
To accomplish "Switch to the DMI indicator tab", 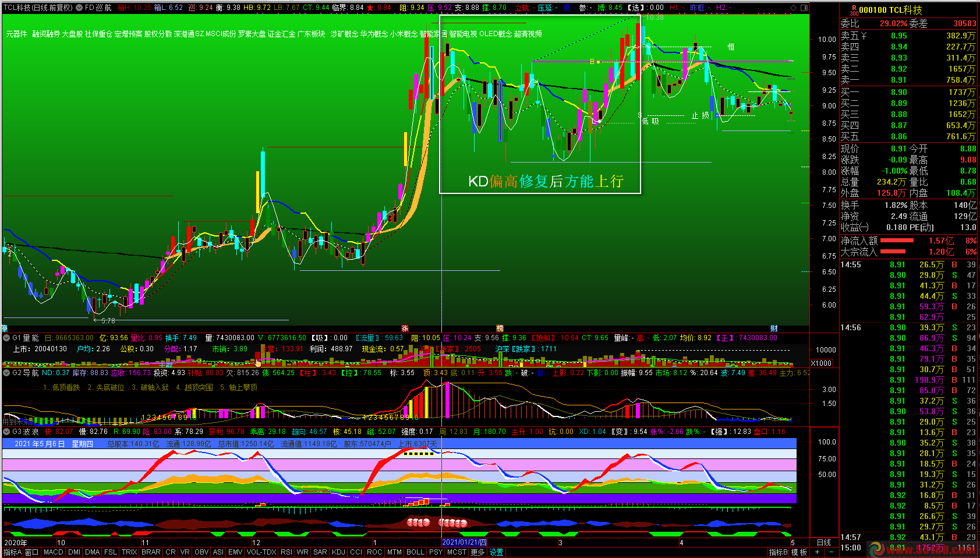I will tap(74, 552).
